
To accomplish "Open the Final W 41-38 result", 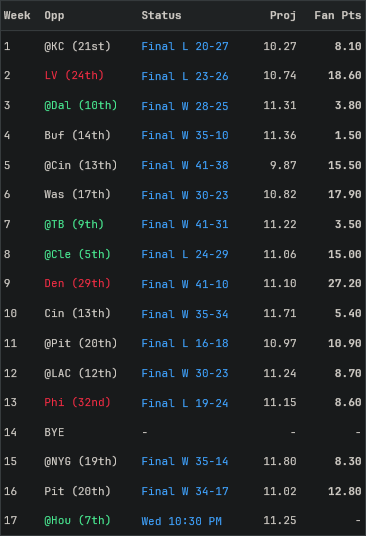I will (185, 165).
